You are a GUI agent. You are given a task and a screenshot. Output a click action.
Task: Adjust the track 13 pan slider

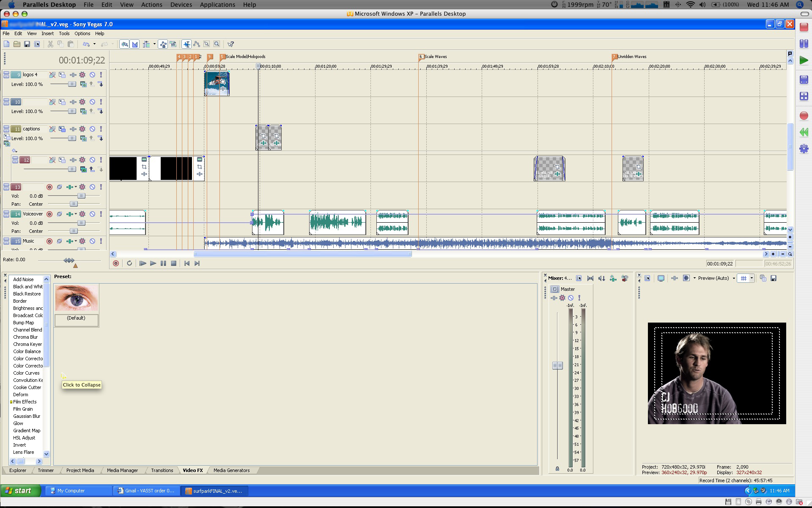pos(74,204)
